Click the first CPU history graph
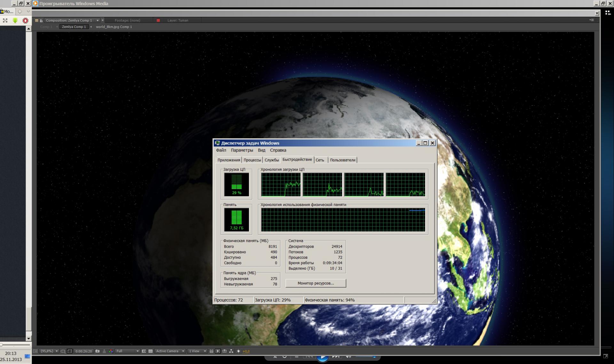Screen dimensions: 614x364 click(281, 184)
